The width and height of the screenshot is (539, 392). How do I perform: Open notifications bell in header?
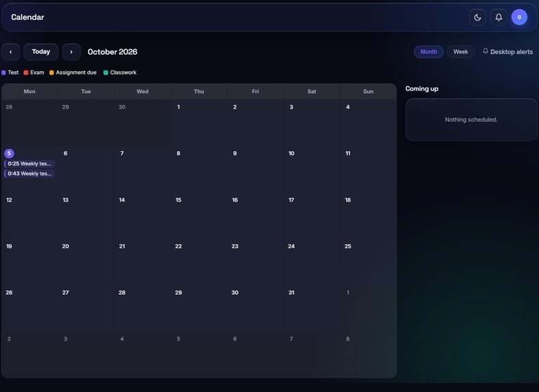pos(499,17)
